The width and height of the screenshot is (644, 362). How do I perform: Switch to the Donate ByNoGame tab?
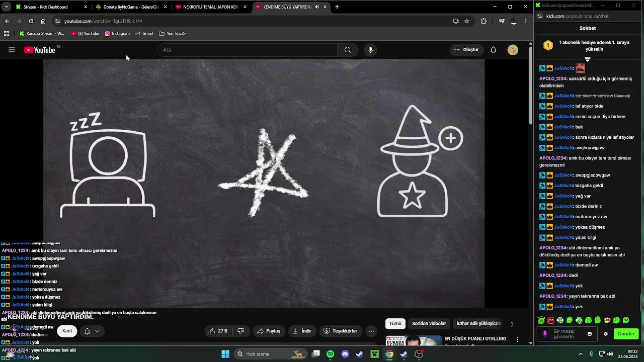[x=131, y=7]
